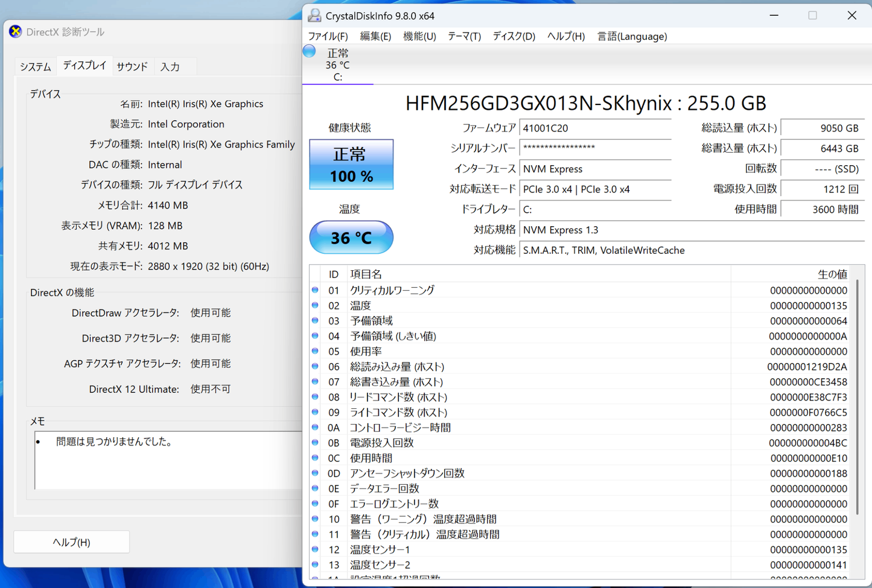Switch to the システム tab in DirectX tool

point(36,66)
